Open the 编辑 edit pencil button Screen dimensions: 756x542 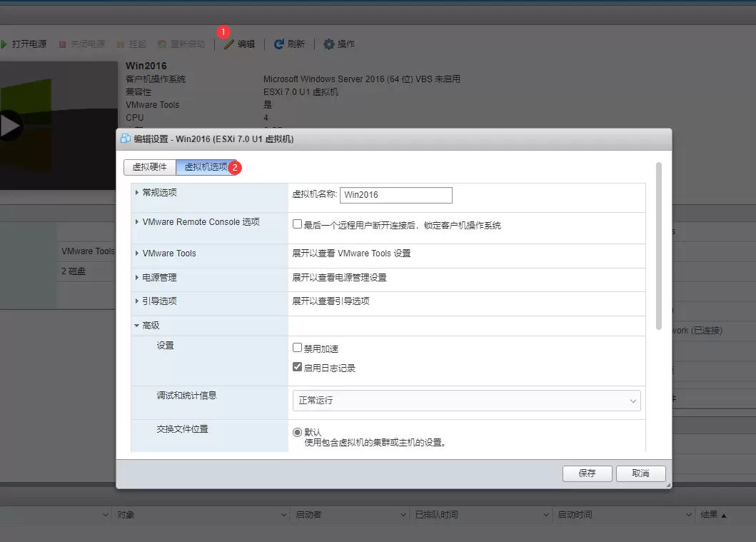(x=240, y=44)
